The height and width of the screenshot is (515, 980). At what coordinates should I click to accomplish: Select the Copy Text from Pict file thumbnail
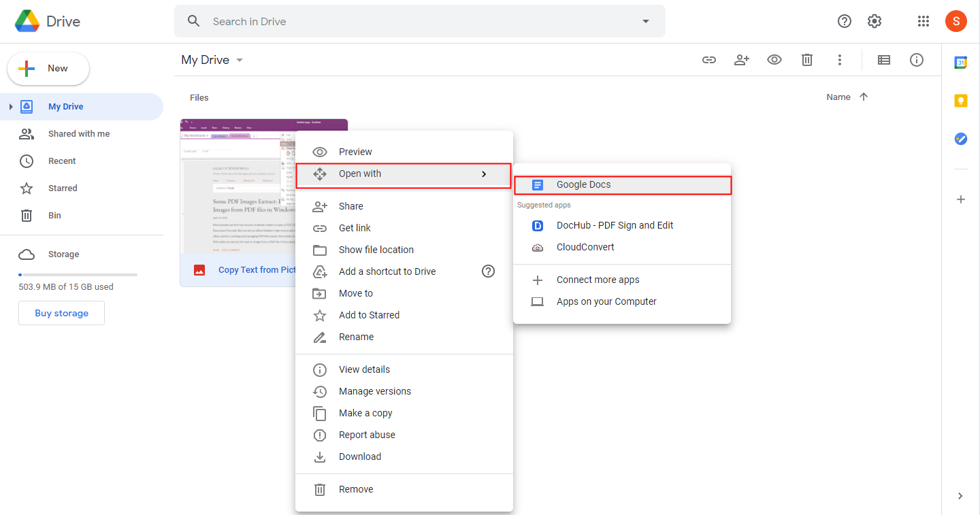click(238, 186)
